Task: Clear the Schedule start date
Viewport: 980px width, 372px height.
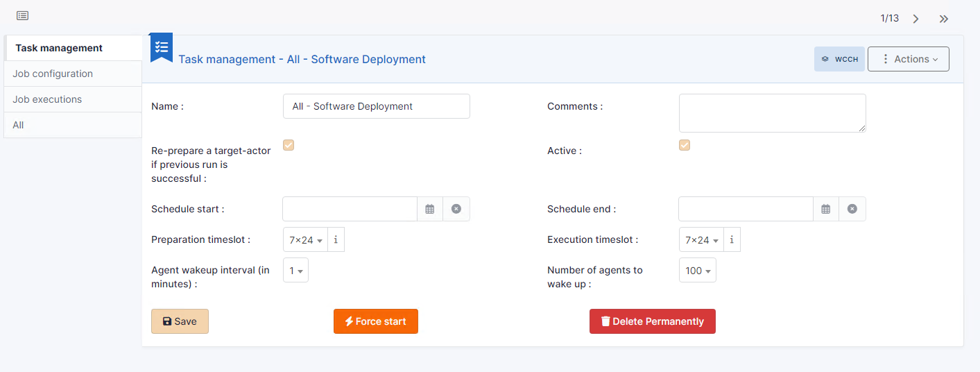Action: click(456, 209)
